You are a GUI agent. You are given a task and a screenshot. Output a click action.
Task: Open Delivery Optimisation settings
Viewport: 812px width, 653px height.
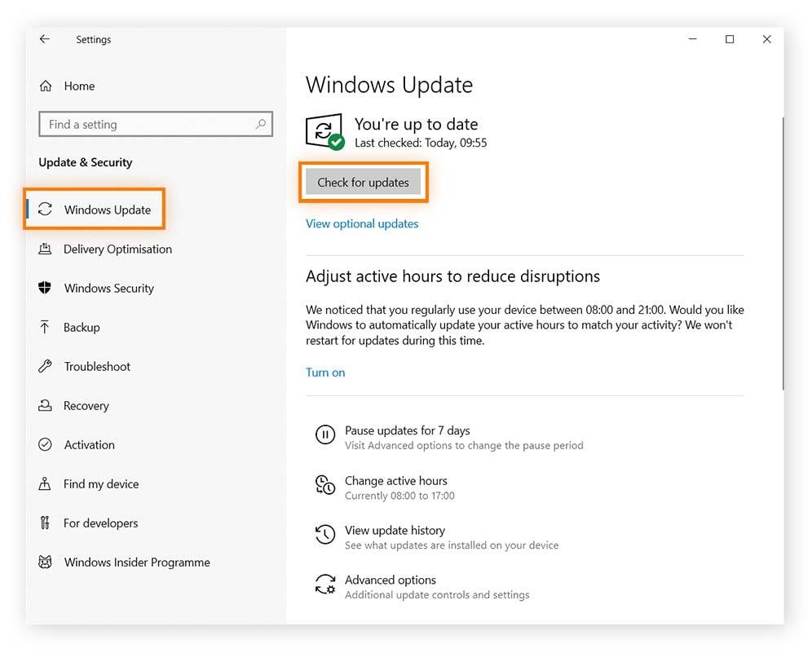pos(117,249)
